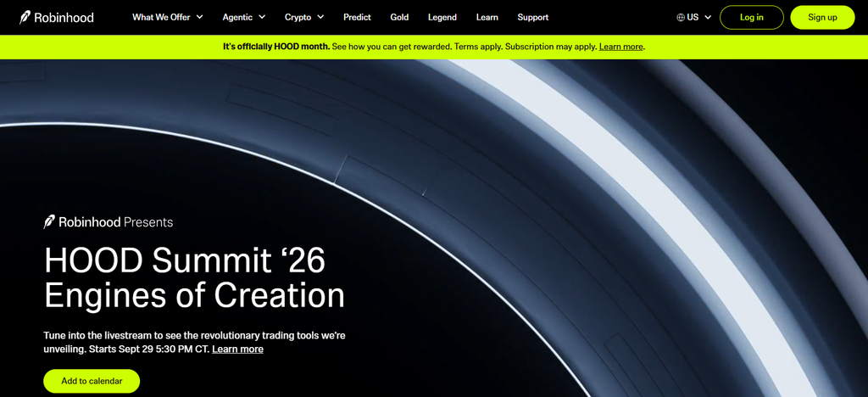Click the HOOD Summit '26 headline
Screen dimensions: 868x397
(184, 260)
